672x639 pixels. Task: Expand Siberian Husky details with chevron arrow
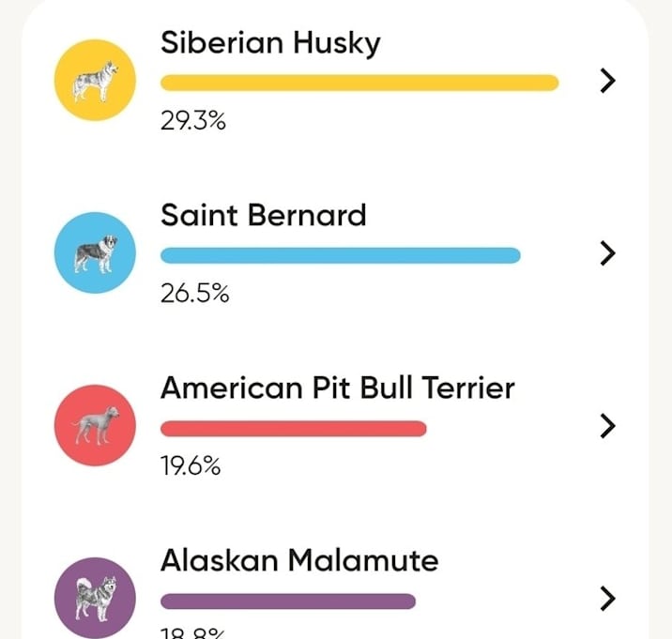pos(607,81)
